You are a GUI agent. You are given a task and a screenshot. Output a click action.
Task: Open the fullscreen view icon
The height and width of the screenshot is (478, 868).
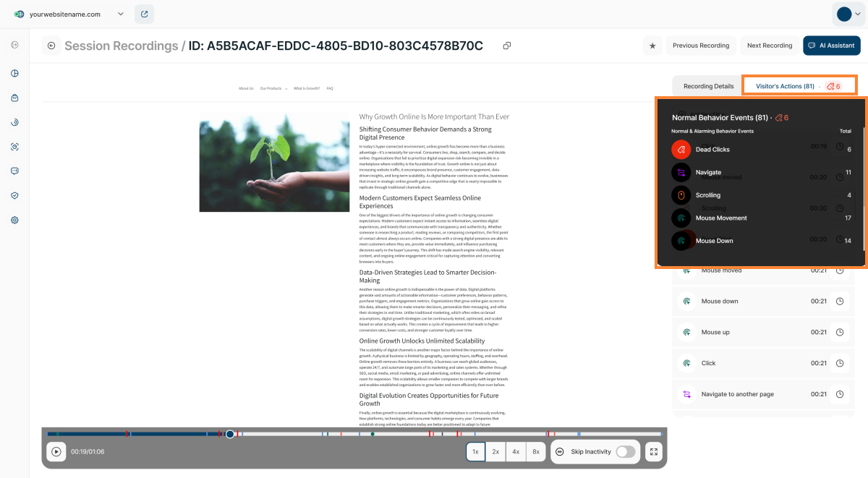click(653, 451)
